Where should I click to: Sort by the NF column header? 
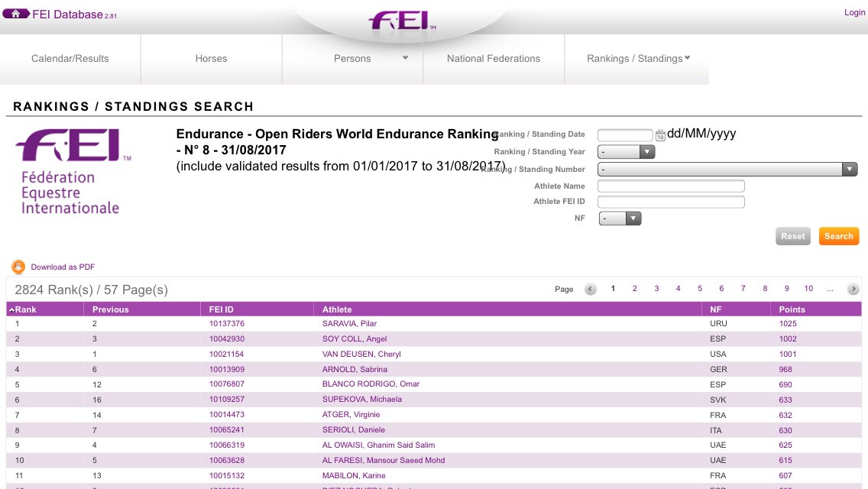click(x=716, y=309)
